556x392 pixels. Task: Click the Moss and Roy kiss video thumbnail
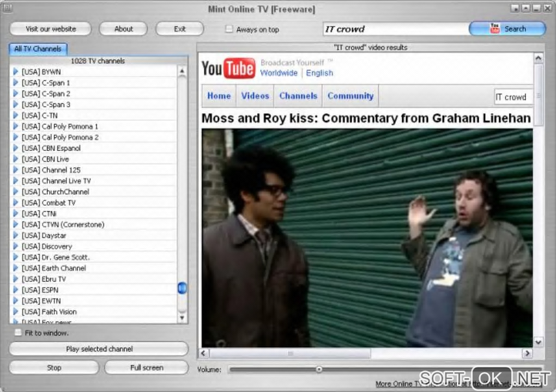367,237
